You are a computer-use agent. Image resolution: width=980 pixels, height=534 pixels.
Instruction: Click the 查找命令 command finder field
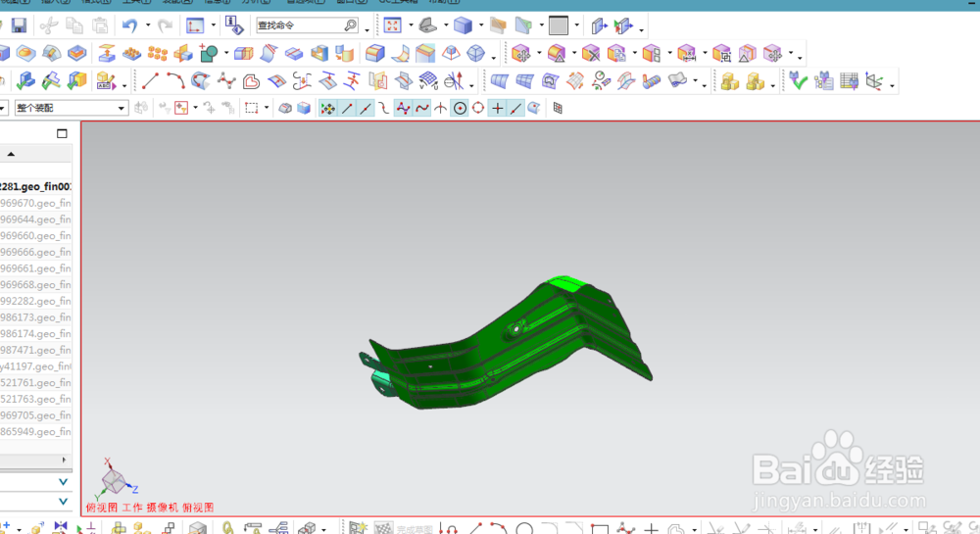(x=307, y=25)
